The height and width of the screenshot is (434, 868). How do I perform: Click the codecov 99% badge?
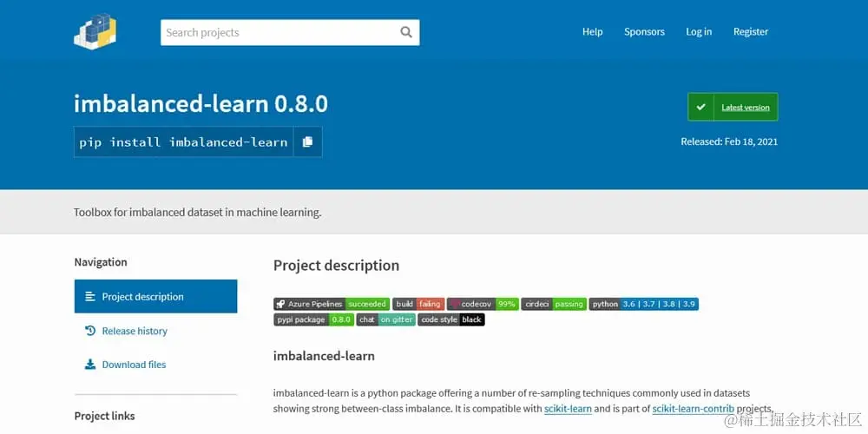click(x=483, y=304)
